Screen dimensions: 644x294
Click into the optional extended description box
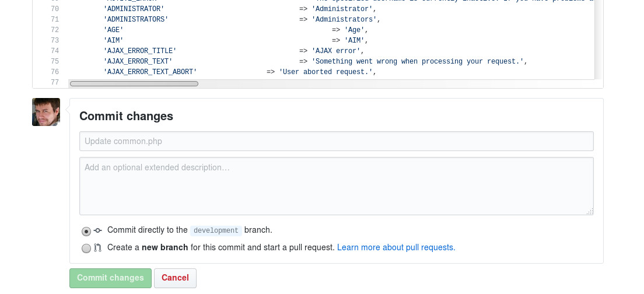(x=336, y=185)
